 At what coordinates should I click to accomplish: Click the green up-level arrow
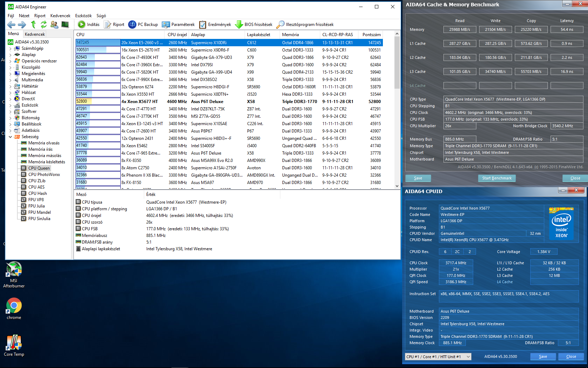pos(33,25)
